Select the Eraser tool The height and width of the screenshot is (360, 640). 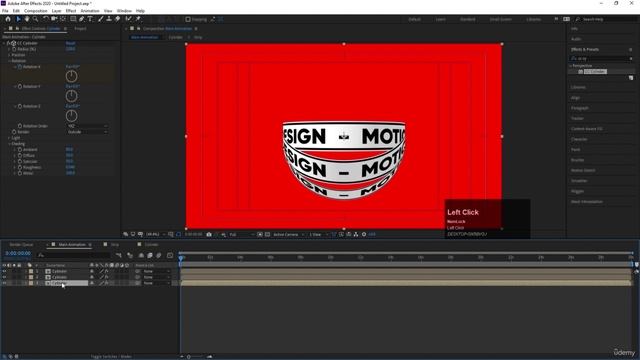pos(118,19)
